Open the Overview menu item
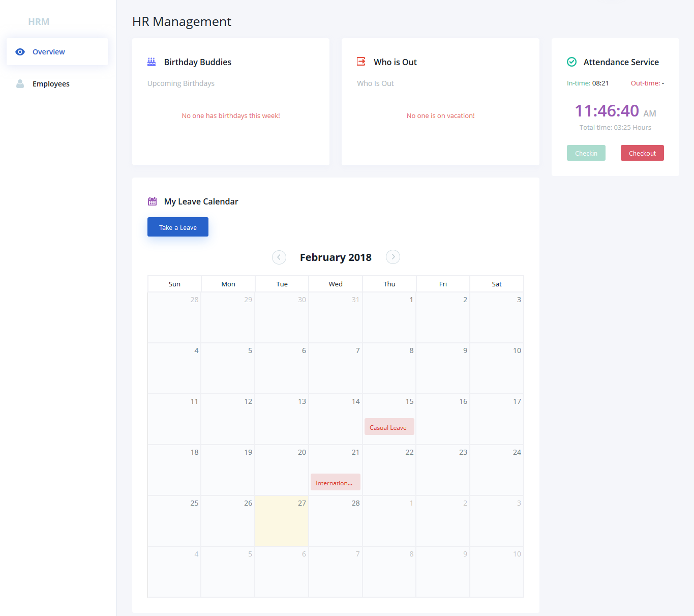The width and height of the screenshot is (694, 616). pyautogui.click(x=57, y=52)
